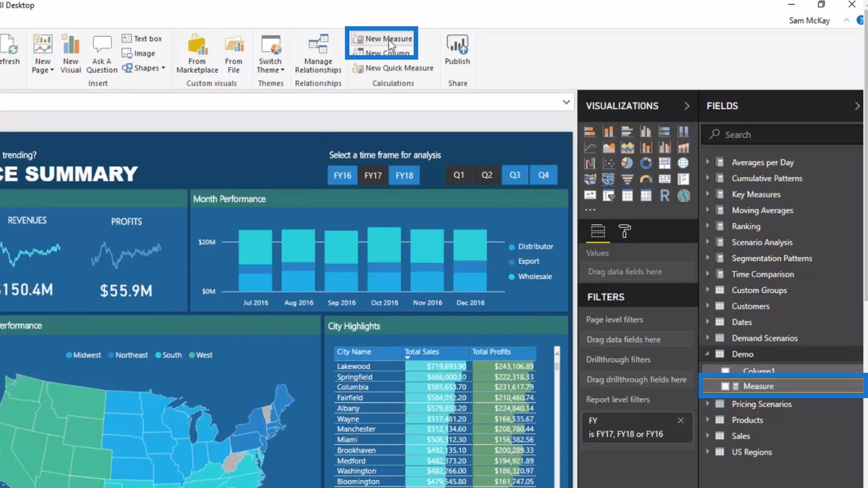Click New Quick Measure

point(393,68)
